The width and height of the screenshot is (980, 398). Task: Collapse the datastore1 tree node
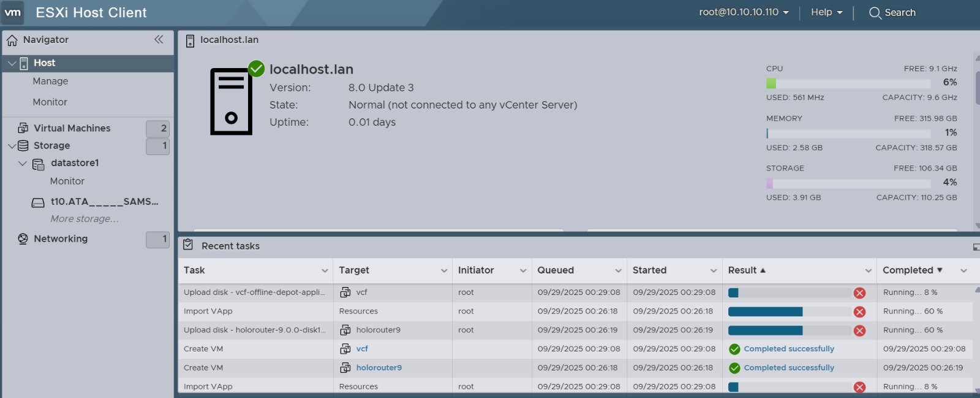click(x=23, y=164)
